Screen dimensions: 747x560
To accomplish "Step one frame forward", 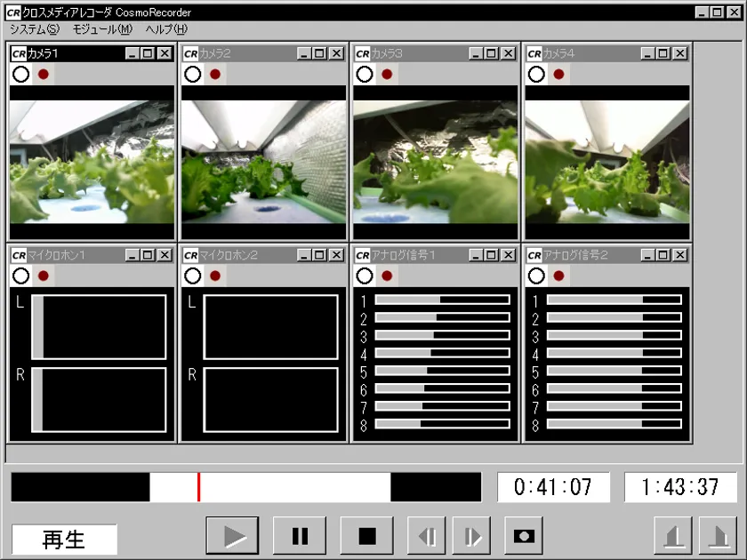I will 471,536.
